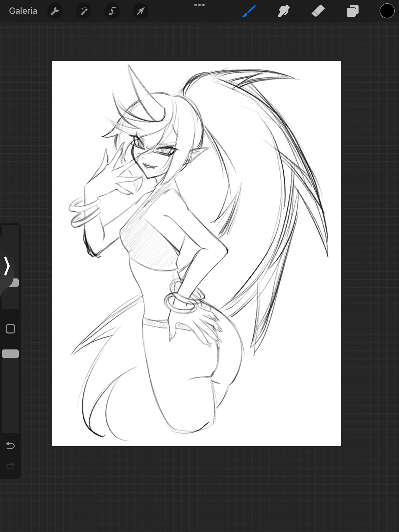Select the Brush tool
Image resolution: width=399 pixels, height=532 pixels.
point(249,11)
